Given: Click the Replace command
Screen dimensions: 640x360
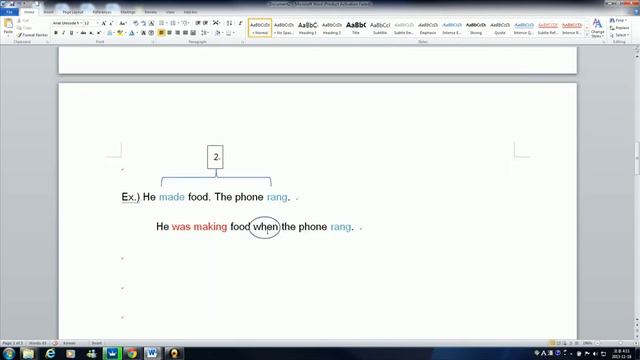Looking at the screenshot, I should click(619, 28).
